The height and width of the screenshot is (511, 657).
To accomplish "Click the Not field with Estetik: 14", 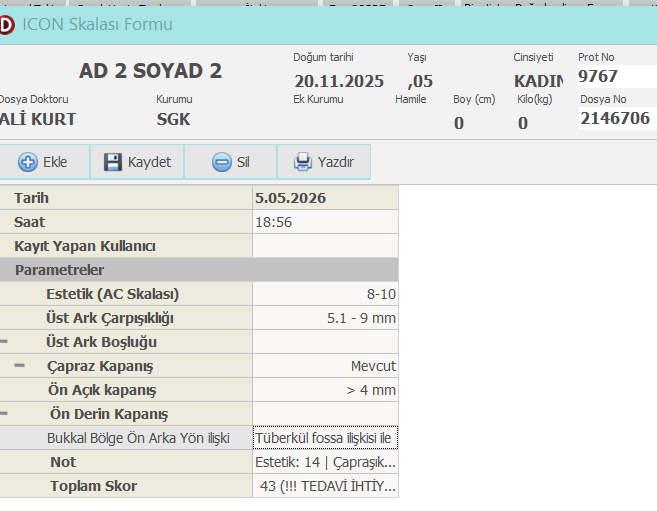I will tap(325, 462).
